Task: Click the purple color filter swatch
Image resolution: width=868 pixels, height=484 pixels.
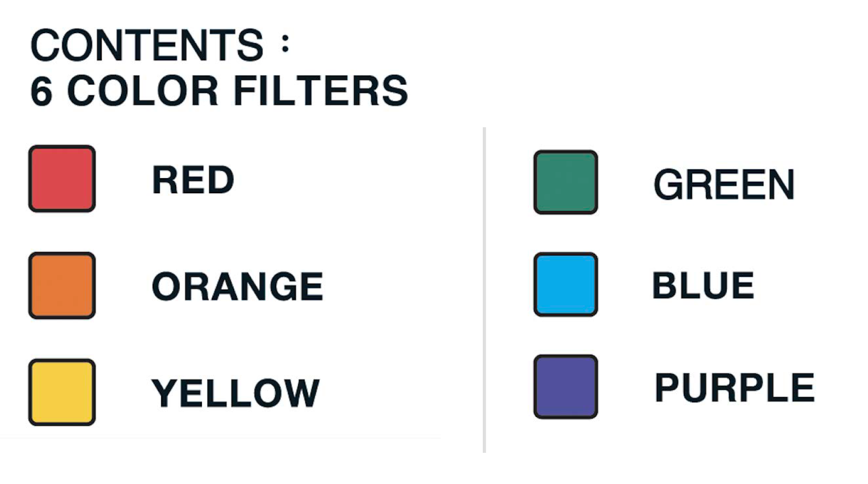Action: (565, 387)
